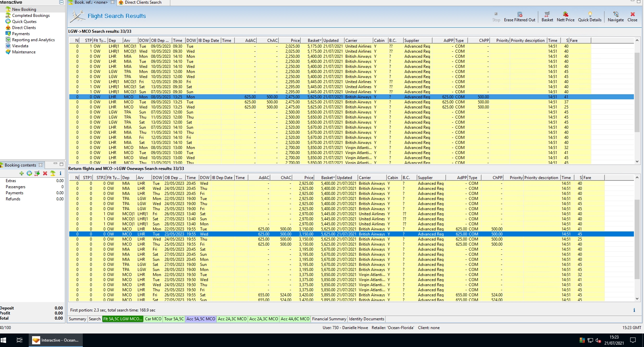Click the down arrow of LGW->MCO results scrollbar
Screen dimensions: 644x347
637,162
